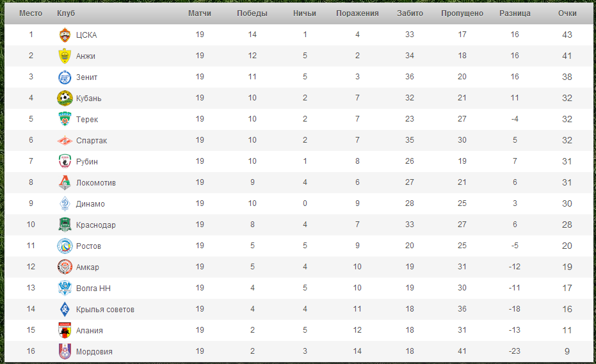The width and height of the screenshot is (596, 364).
Task: Sort table by Победы column header
Action: (252, 13)
